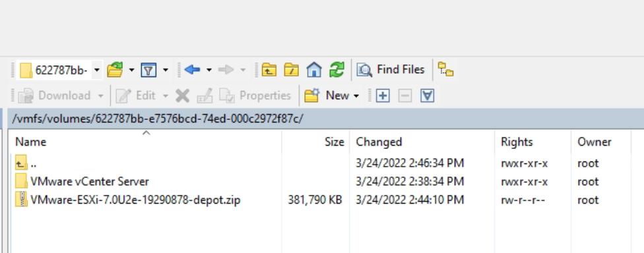Image resolution: width=644 pixels, height=253 pixels.
Task: Click the Open directory folder icon
Action: coord(115,70)
